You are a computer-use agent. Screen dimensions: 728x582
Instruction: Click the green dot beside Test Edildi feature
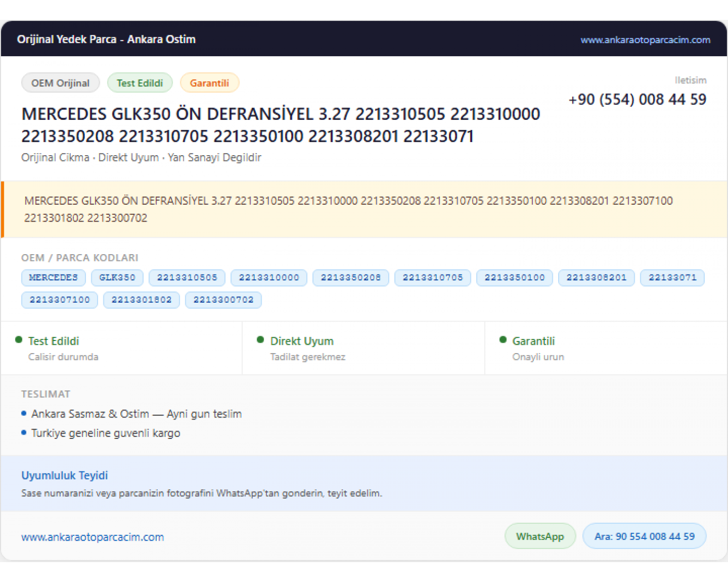coord(19,340)
